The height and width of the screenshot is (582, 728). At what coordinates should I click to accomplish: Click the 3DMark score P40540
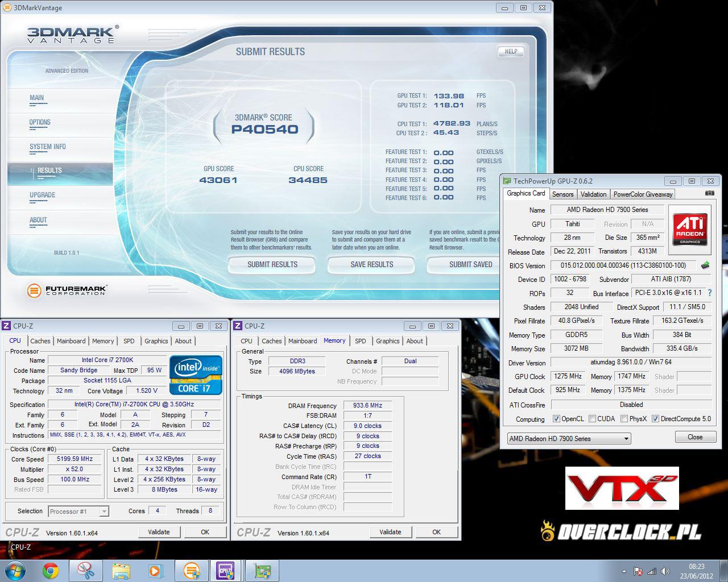pyautogui.click(x=264, y=130)
